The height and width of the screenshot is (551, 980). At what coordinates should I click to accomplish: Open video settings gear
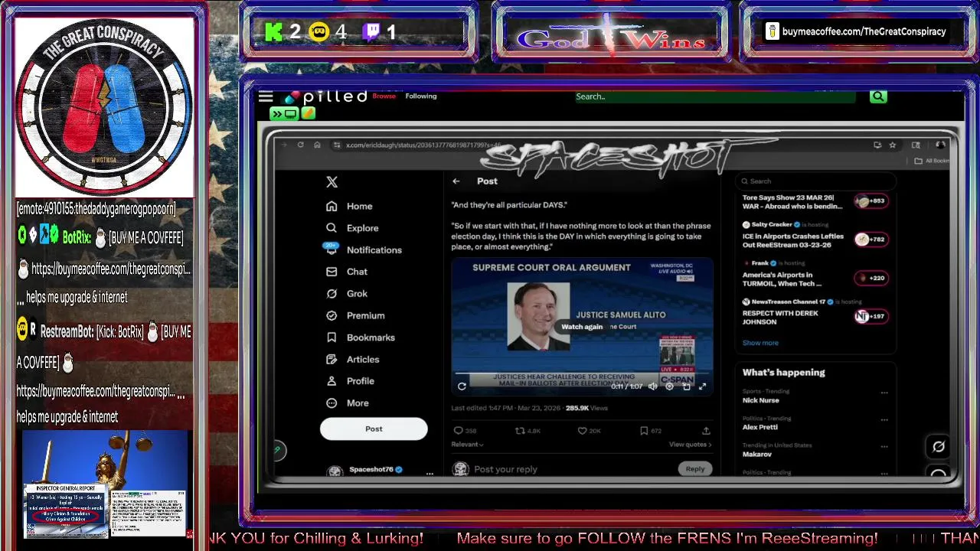[669, 386]
